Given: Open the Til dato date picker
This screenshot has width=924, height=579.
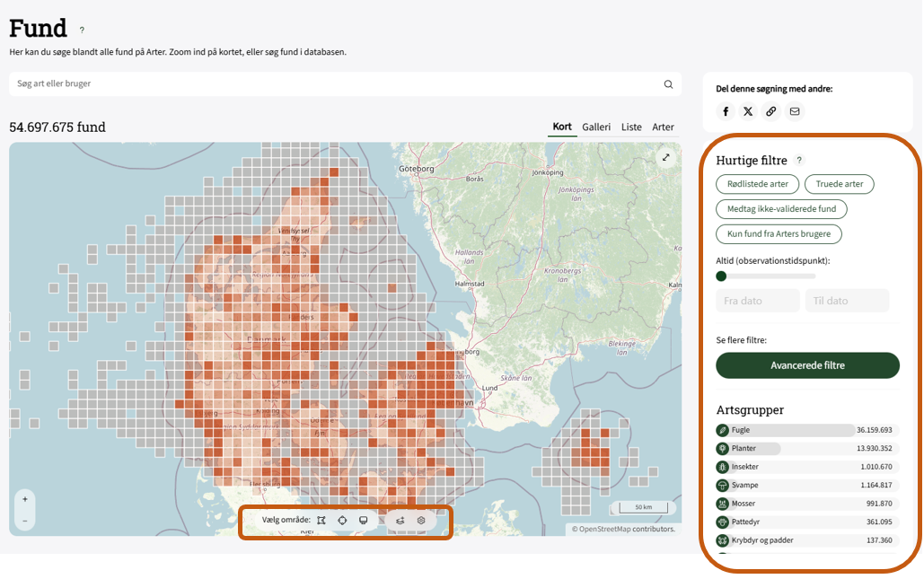Looking at the screenshot, I should point(847,301).
